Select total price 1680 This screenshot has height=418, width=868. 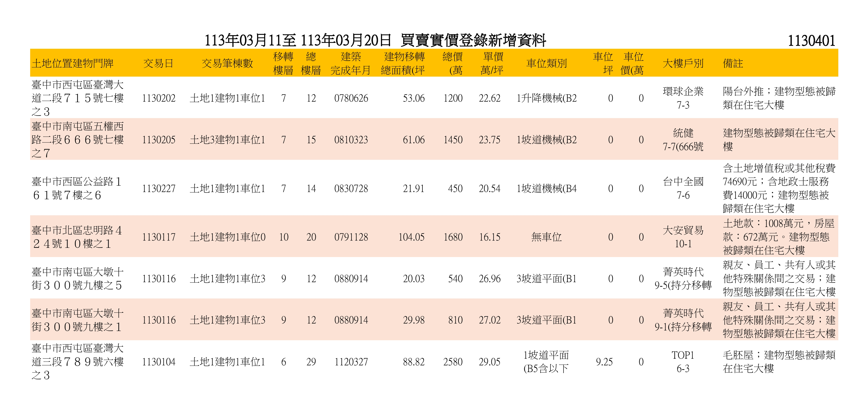coord(453,237)
